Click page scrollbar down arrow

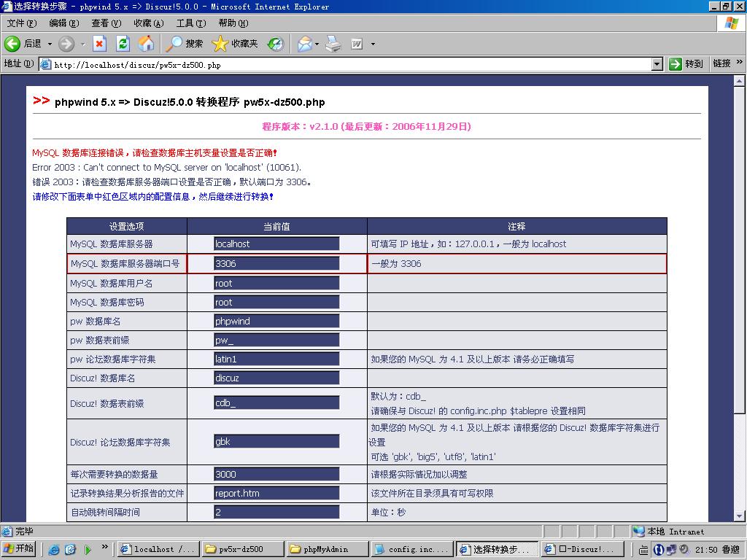pos(739,516)
